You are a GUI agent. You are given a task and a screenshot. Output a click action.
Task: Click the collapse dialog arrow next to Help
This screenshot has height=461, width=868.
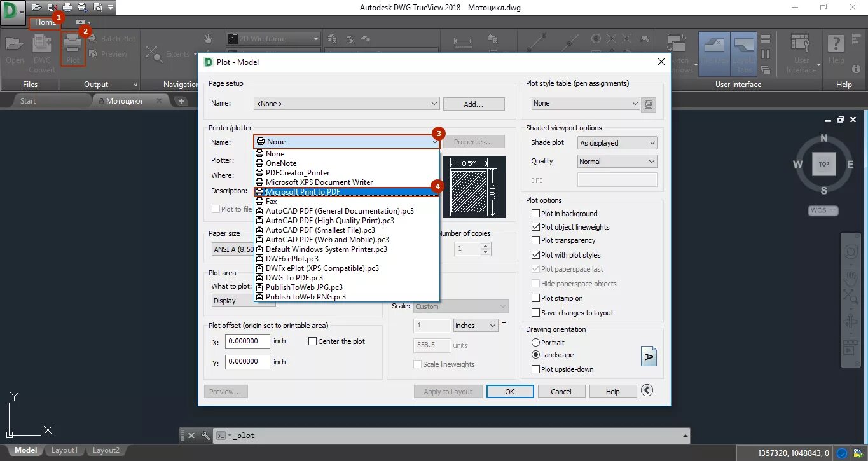[x=647, y=390]
